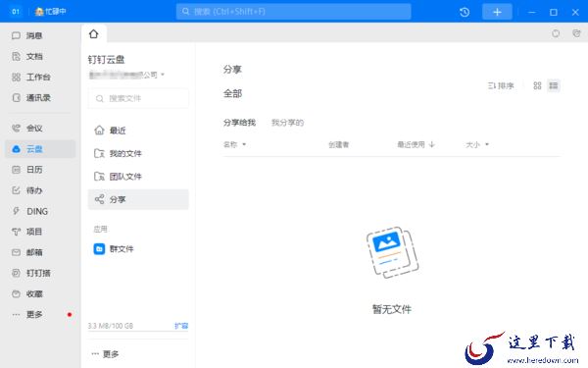Click the 创建者 column header
The width and height of the screenshot is (588, 368).
[339, 144]
